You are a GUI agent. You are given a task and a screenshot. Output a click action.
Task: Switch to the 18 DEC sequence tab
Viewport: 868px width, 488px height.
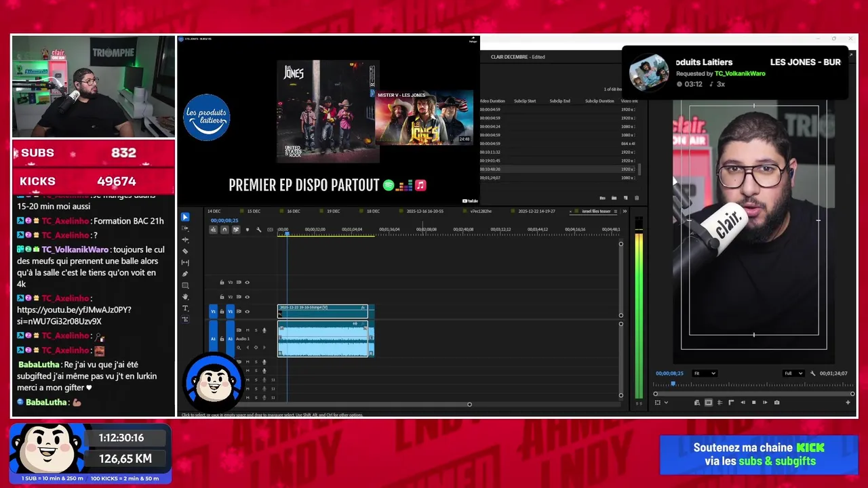coord(373,211)
